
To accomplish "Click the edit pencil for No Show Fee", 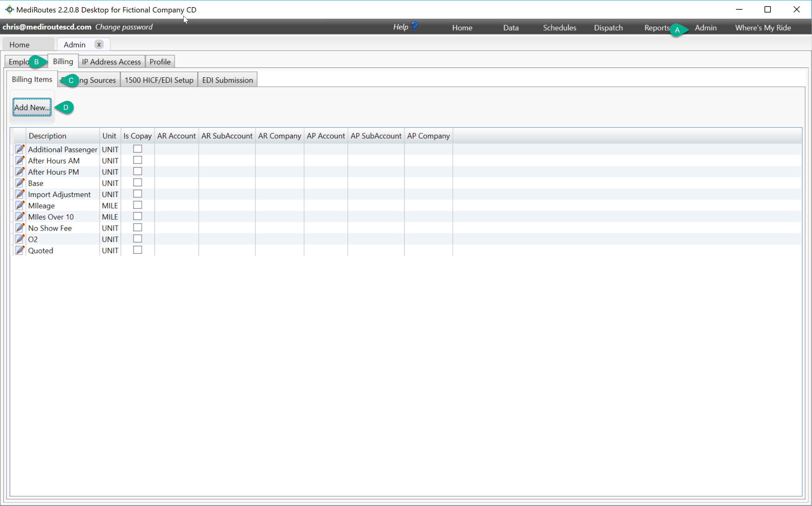I will click(x=19, y=227).
